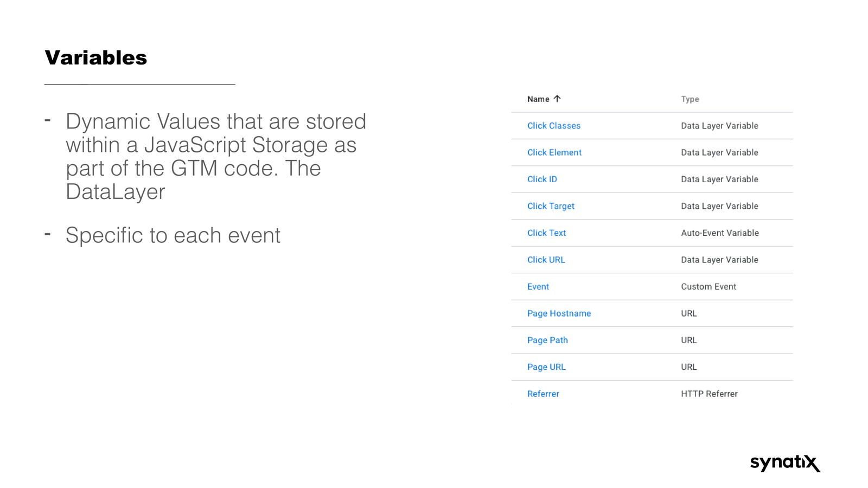Click the Auto-Event Variable type cell

[x=719, y=233]
